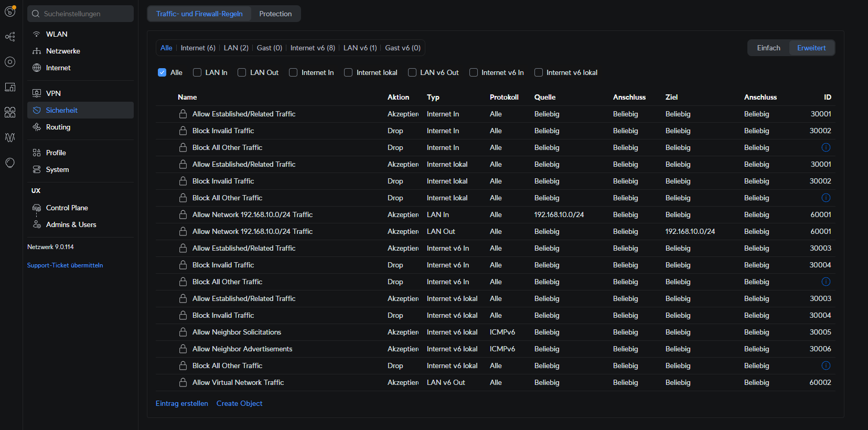Check the LAN v6 Out checkbox
This screenshot has height=430, width=868.
point(412,72)
